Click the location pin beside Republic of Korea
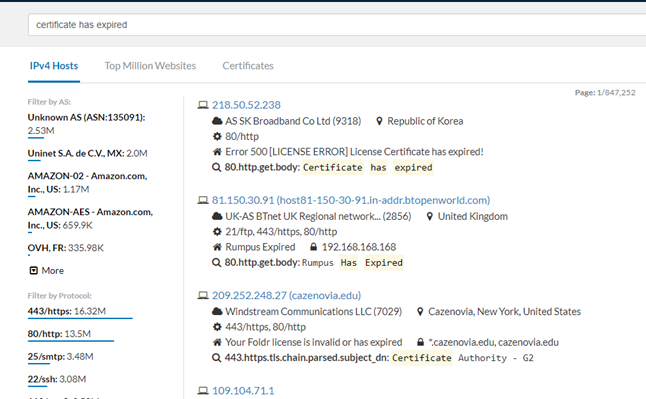 pyautogui.click(x=379, y=121)
